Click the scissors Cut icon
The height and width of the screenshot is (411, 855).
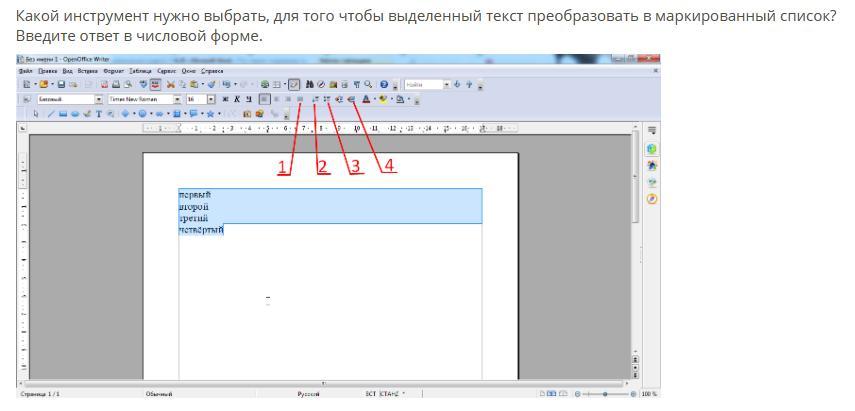point(170,84)
